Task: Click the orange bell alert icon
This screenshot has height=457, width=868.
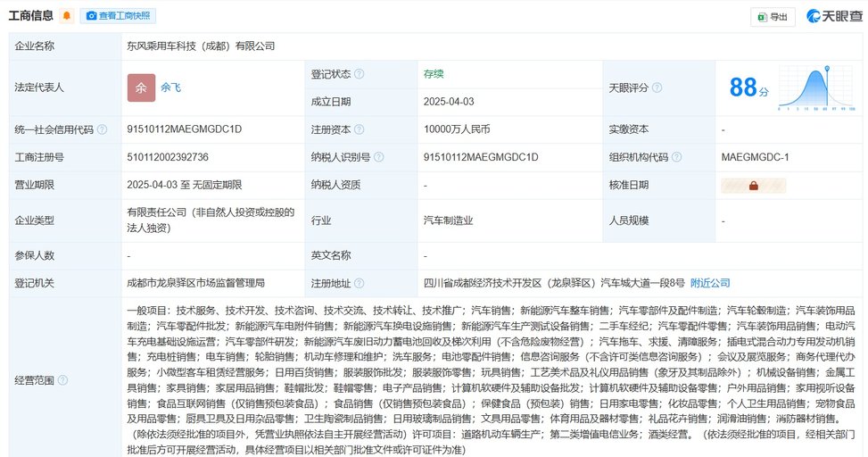Action: click(67, 15)
